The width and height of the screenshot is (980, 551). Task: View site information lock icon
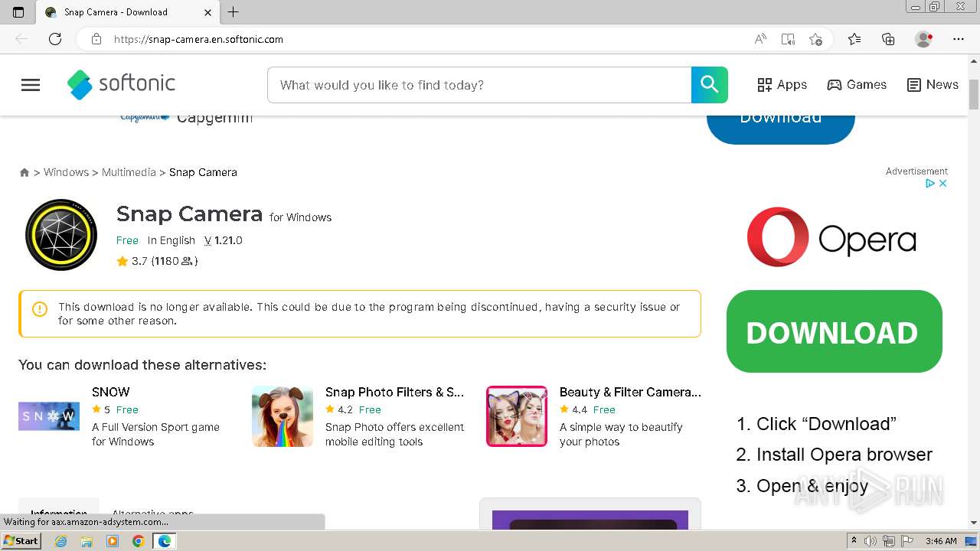96,39
